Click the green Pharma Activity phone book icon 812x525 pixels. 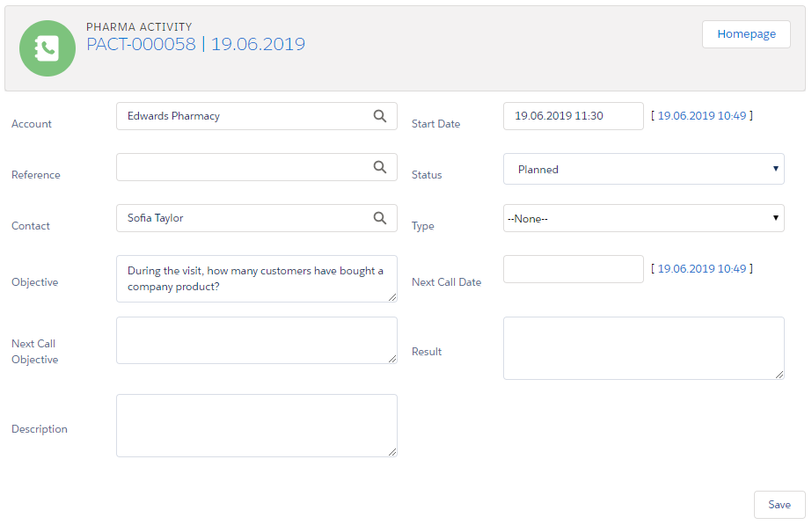point(48,48)
